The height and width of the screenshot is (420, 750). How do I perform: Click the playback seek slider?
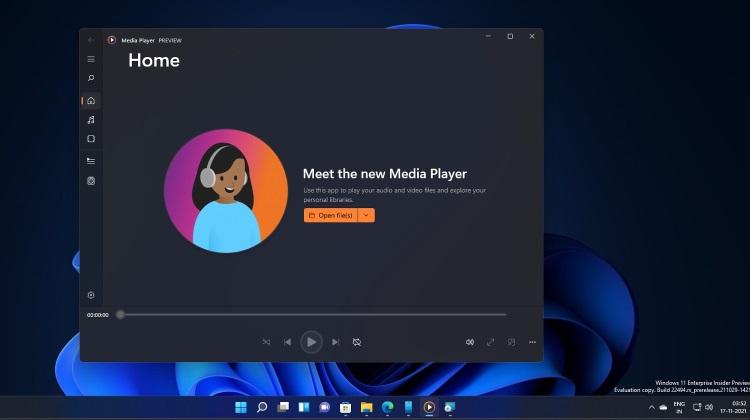312,315
